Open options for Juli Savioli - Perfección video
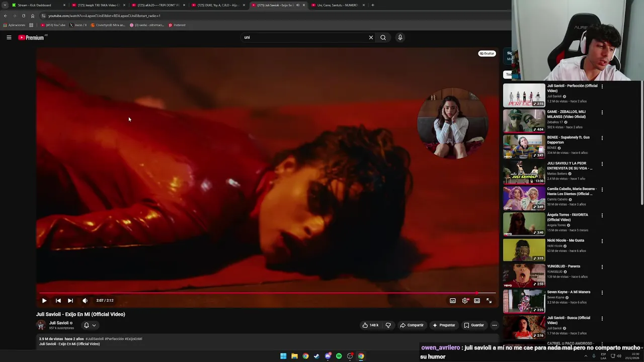This screenshot has height=362, width=644. [x=602, y=86]
